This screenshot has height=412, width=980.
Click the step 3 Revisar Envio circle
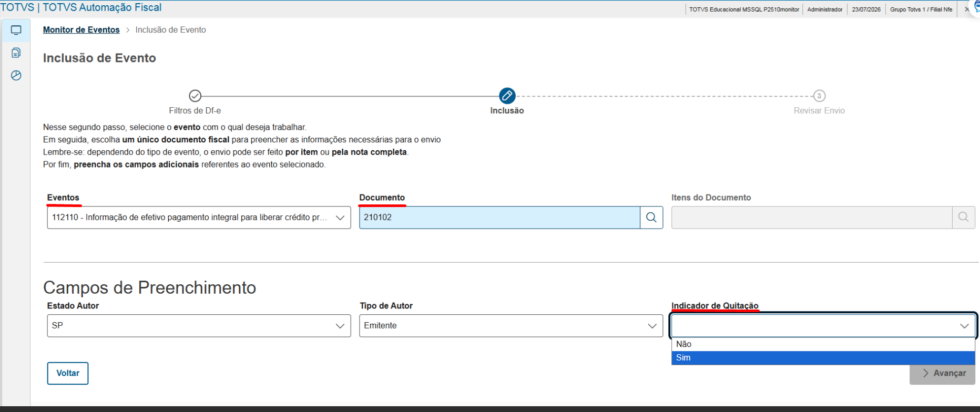point(819,96)
